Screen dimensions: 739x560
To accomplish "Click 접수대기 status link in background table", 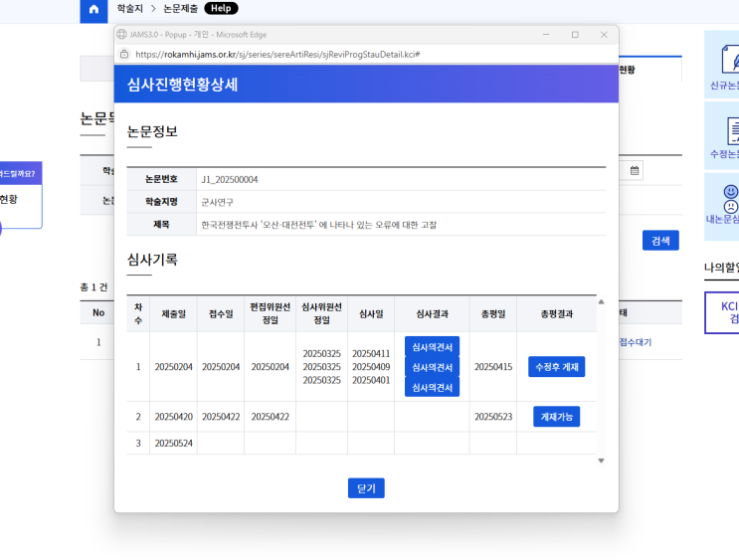I will click(636, 342).
